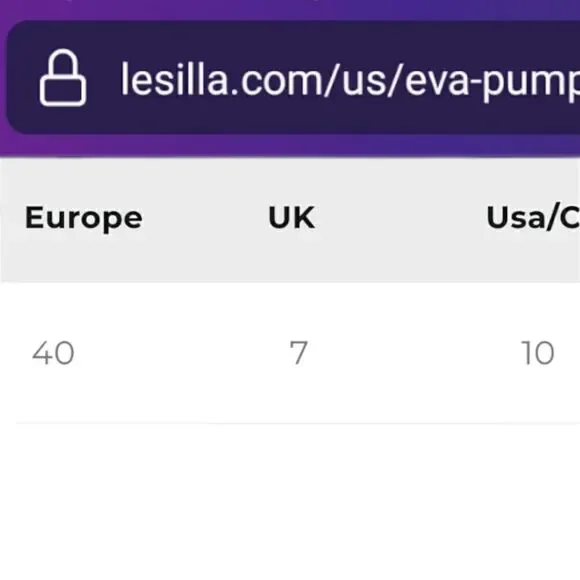
Task: Click the Europe column header
Action: point(84,219)
